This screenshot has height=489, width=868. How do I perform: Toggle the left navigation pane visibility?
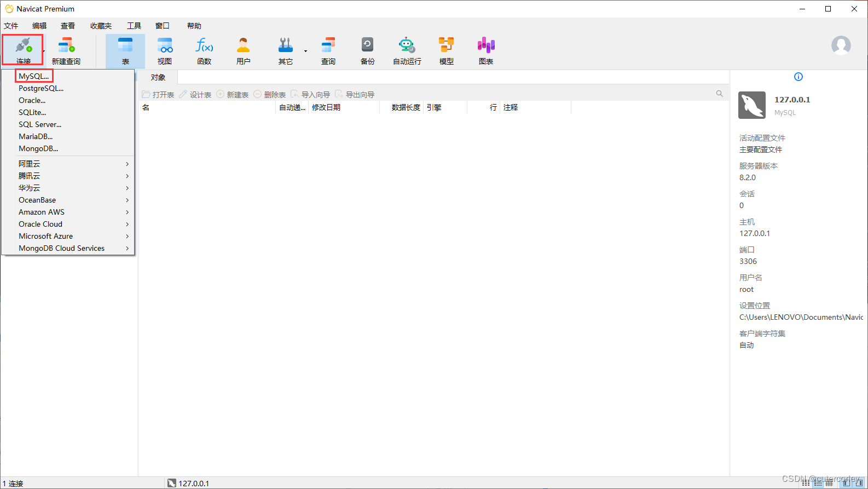pyautogui.click(x=846, y=482)
